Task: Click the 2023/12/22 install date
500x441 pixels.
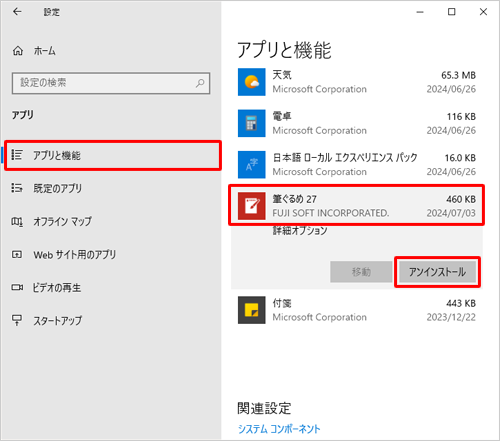Action: point(451,317)
